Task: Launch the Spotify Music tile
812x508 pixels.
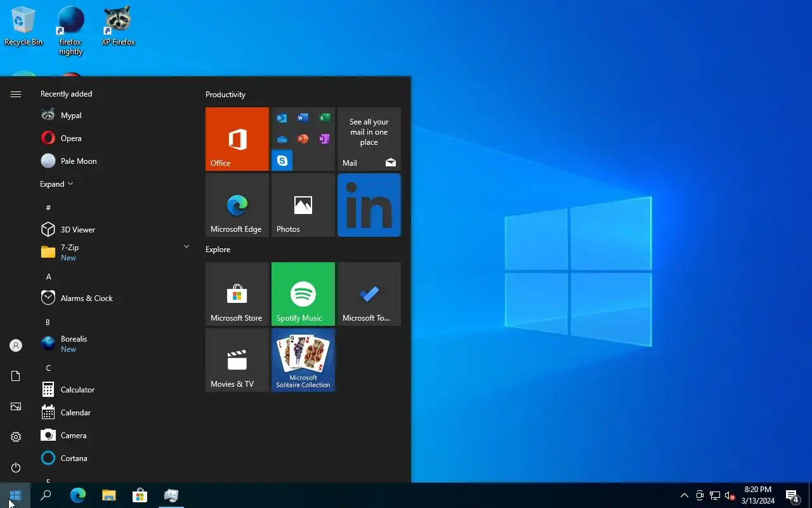Action: click(303, 294)
